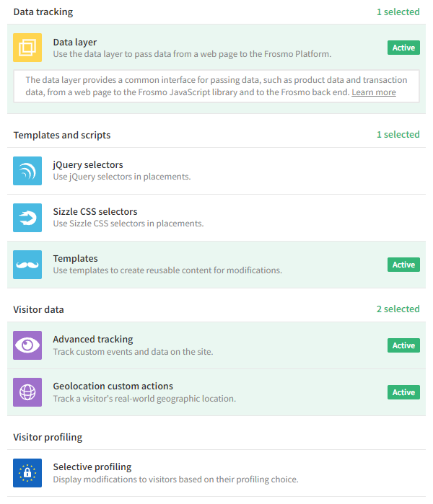Click the jQuery selectors icon
The width and height of the screenshot is (433, 504).
(27, 171)
